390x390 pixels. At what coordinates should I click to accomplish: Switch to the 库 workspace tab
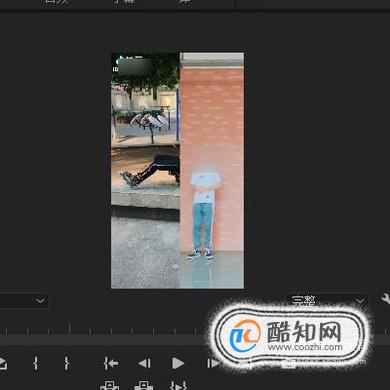pos(185,1)
